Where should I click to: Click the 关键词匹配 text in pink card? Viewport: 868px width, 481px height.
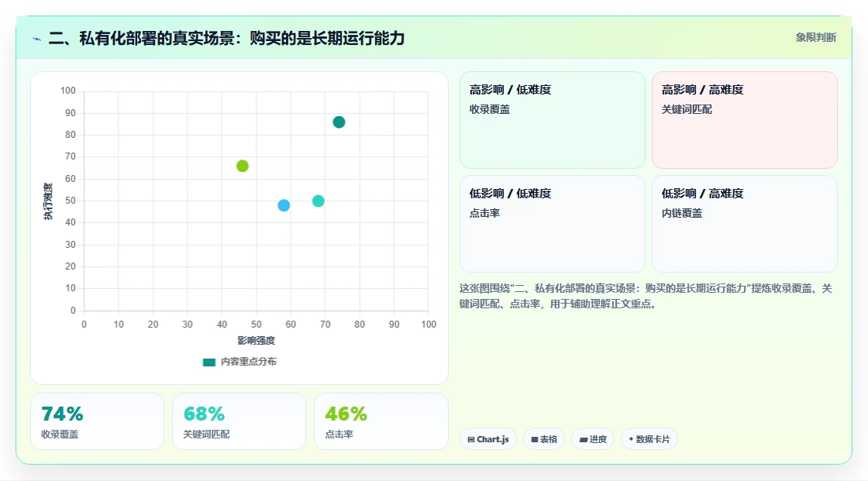coord(687,109)
